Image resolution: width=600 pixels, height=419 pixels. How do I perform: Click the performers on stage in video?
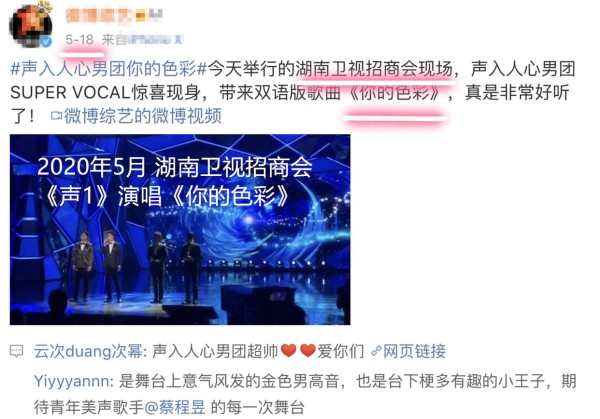(x=137, y=267)
